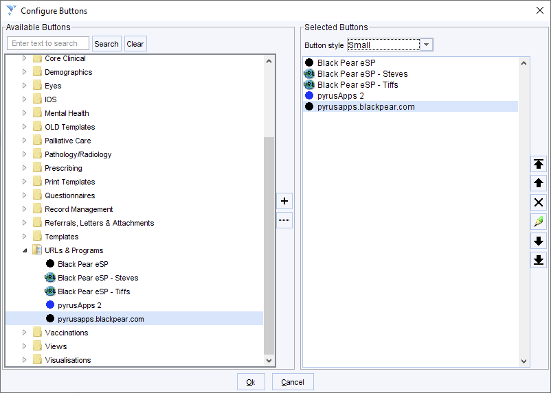Select Referrals, Letters & Attachments folder
Viewport: 551px width, 393px height.
[x=99, y=223]
